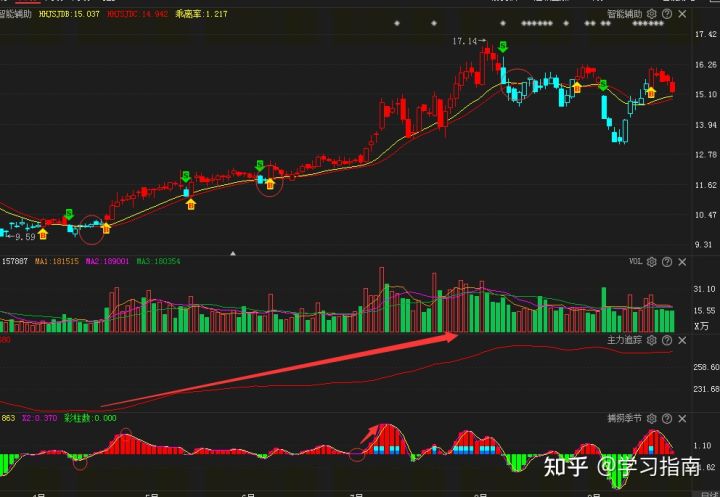Select the VOL indicator name label
720x497 pixels.
[x=636, y=262]
